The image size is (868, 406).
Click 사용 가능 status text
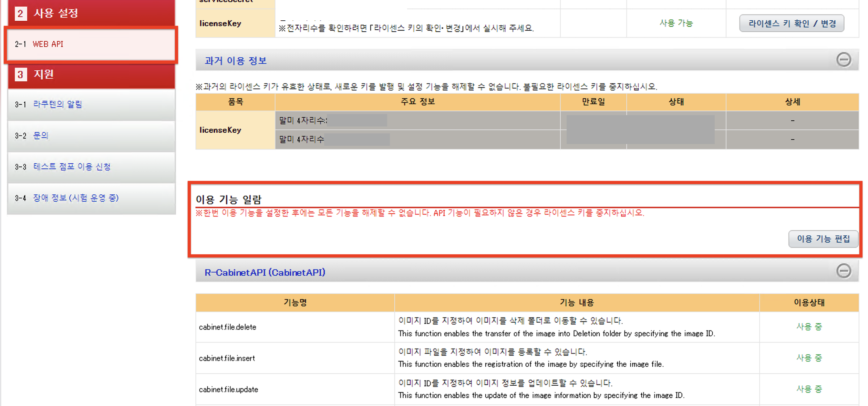(x=676, y=23)
